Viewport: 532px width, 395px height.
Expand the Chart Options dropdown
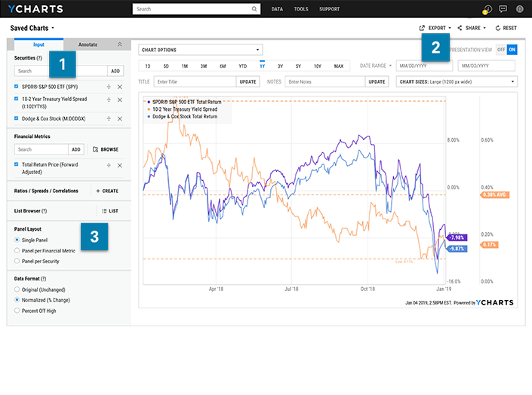(x=201, y=50)
